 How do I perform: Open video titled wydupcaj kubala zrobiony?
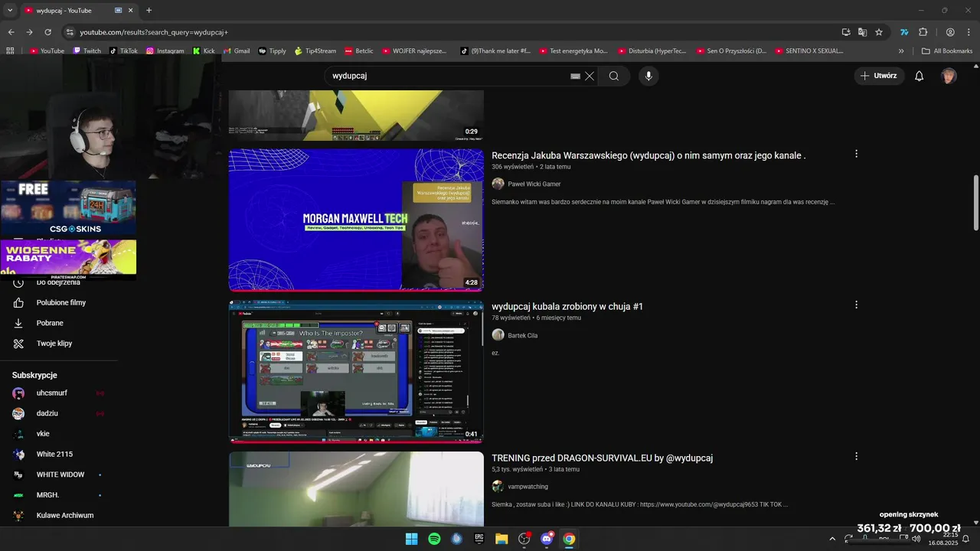coord(567,307)
